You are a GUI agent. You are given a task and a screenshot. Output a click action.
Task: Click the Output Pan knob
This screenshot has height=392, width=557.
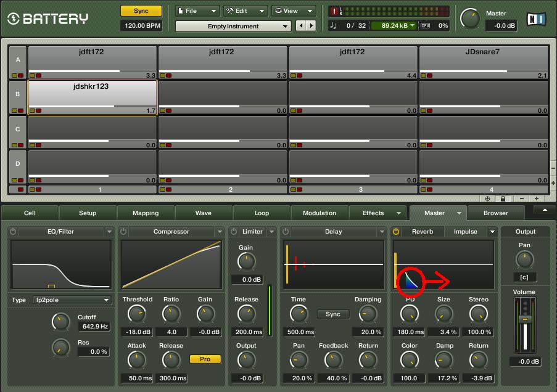point(525,259)
